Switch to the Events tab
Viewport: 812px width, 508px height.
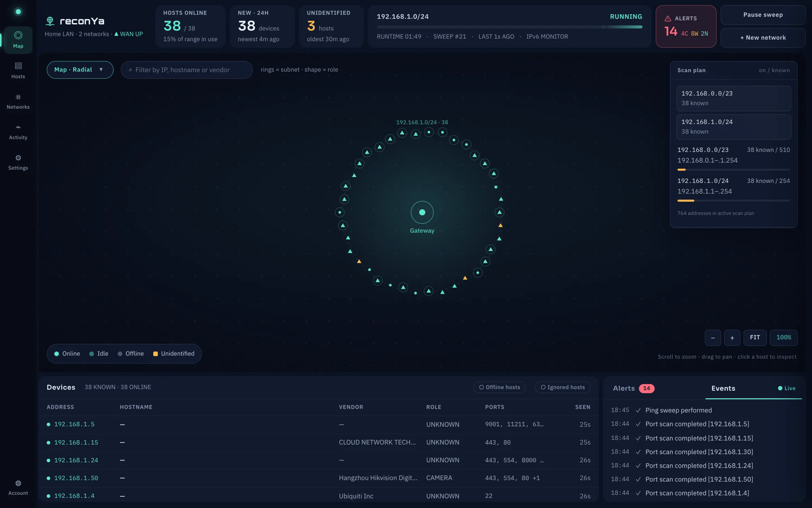click(x=723, y=388)
